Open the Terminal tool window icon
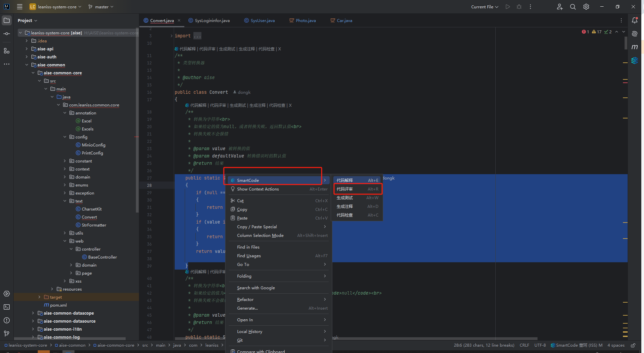Viewport: 644px width, 353px height. pos(7,307)
